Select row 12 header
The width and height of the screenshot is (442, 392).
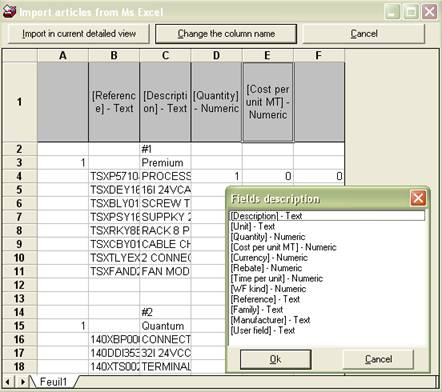(20, 285)
